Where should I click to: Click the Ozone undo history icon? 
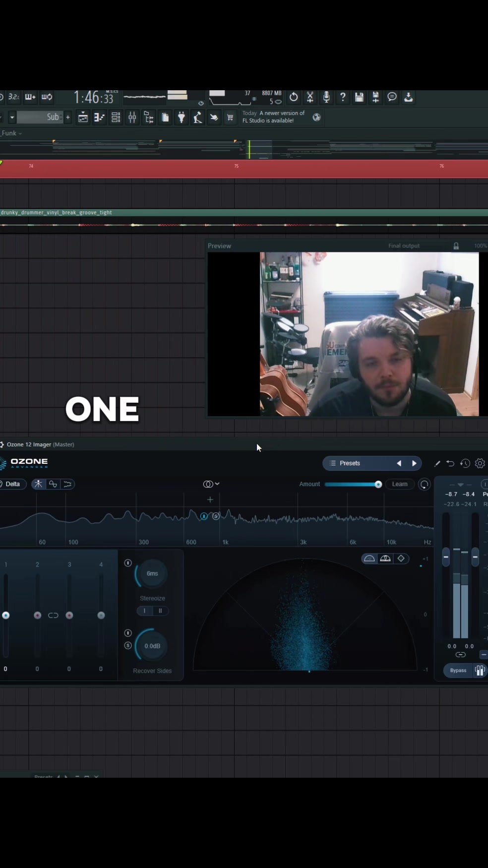[465, 463]
